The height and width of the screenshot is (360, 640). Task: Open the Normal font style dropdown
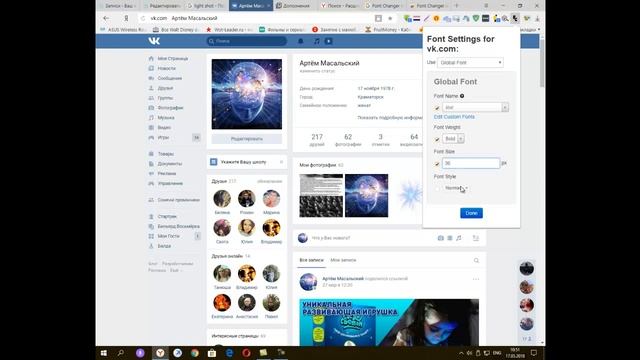(456, 188)
